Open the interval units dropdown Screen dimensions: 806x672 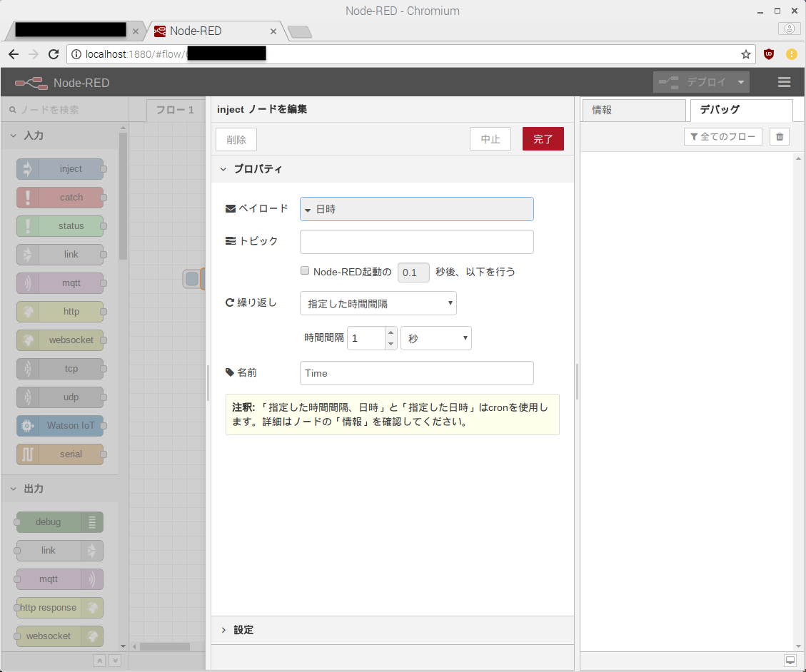coord(436,338)
